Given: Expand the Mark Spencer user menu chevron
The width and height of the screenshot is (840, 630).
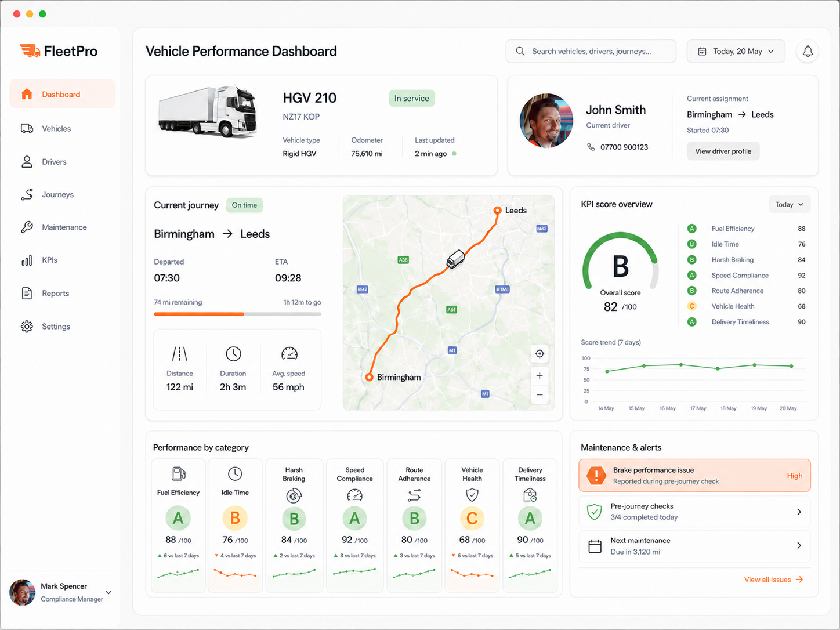Looking at the screenshot, I should pos(108,592).
